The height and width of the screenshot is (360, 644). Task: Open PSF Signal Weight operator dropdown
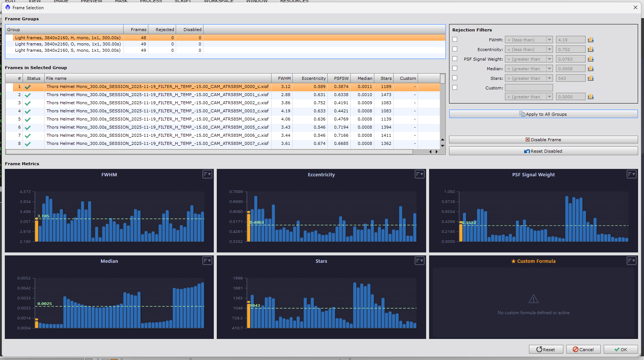tap(529, 59)
